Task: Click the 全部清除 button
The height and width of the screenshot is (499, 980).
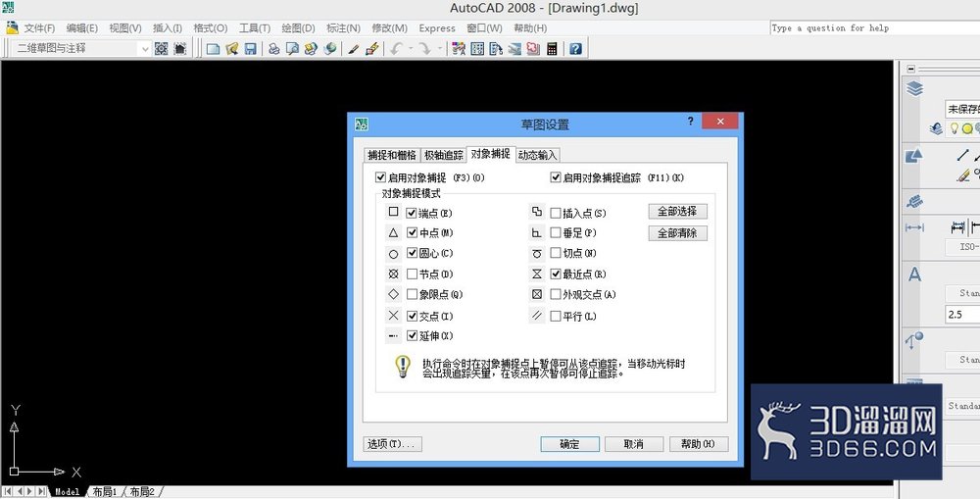Action: point(677,233)
